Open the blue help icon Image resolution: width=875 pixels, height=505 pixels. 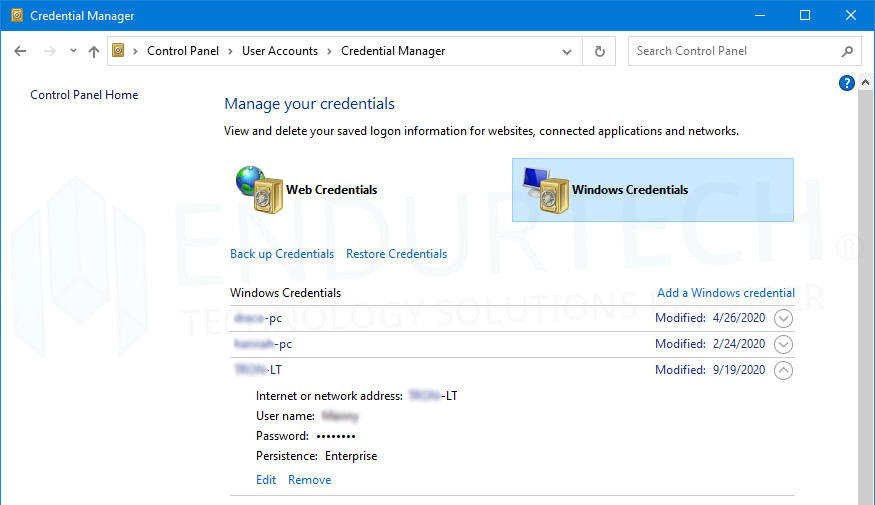[x=847, y=83]
